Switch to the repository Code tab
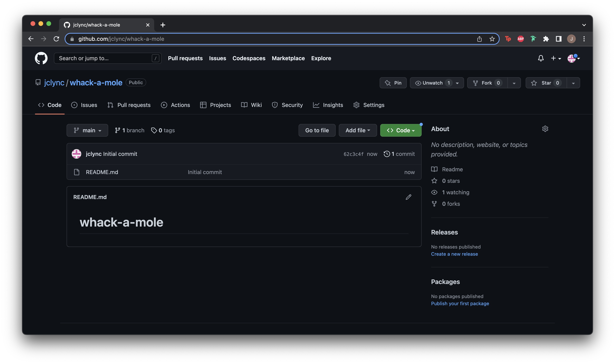615x364 pixels. point(50,105)
